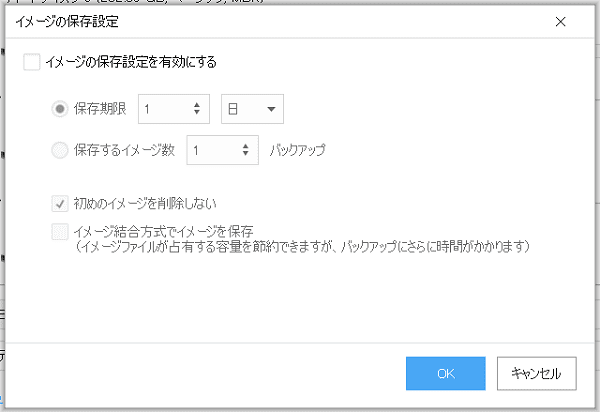The width and height of the screenshot is (600, 412).
Task: Select the 保存するイメージ数 radio button
Action: (61, 150)
